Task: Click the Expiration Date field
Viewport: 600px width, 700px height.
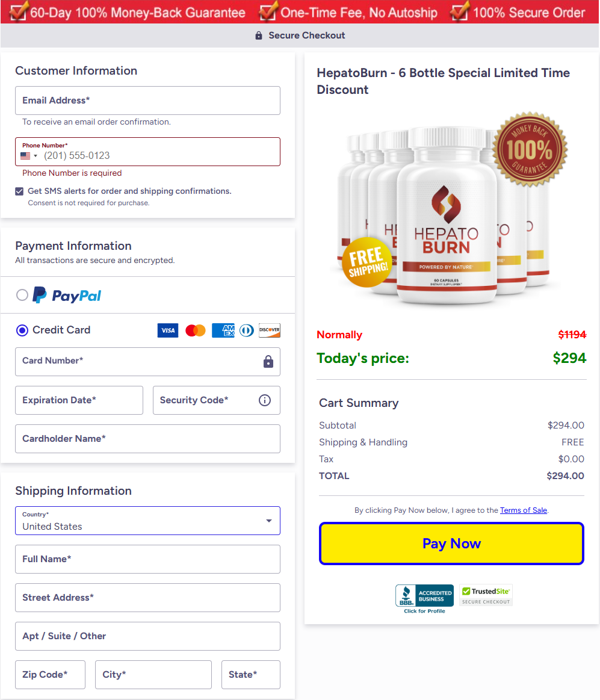Action: (79, 400)
